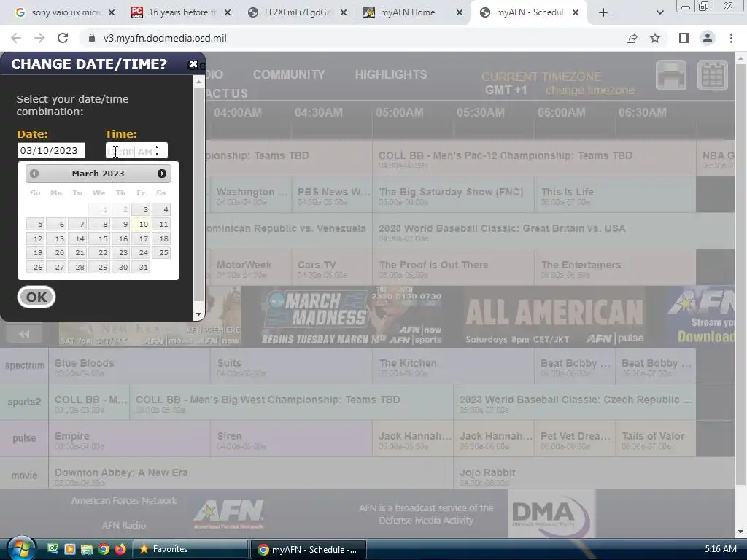Open the Suits program entry
This screenshot has width=747, height=560.
coord(291,366)
